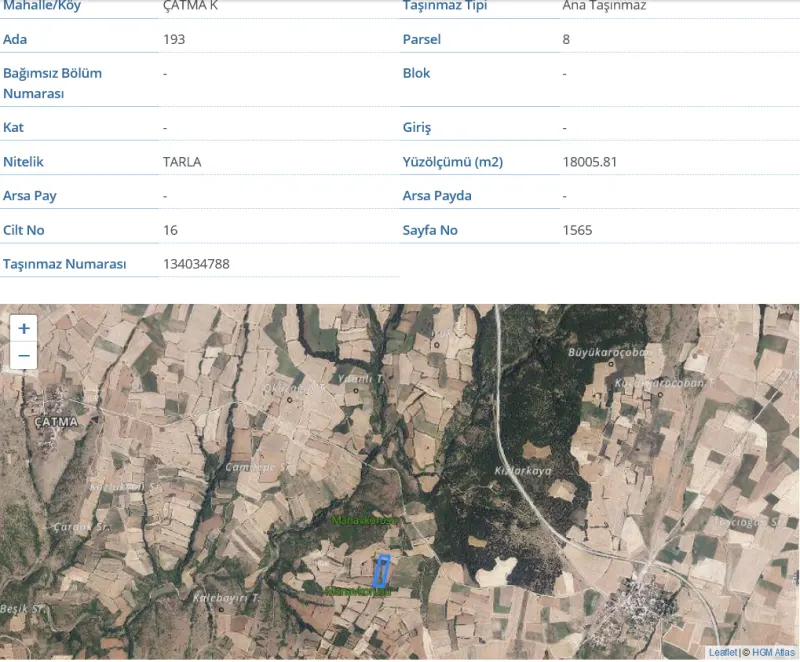Click the Nitelik value TARLA
Viewport: 800px width, 662px height.
[182, 162]
